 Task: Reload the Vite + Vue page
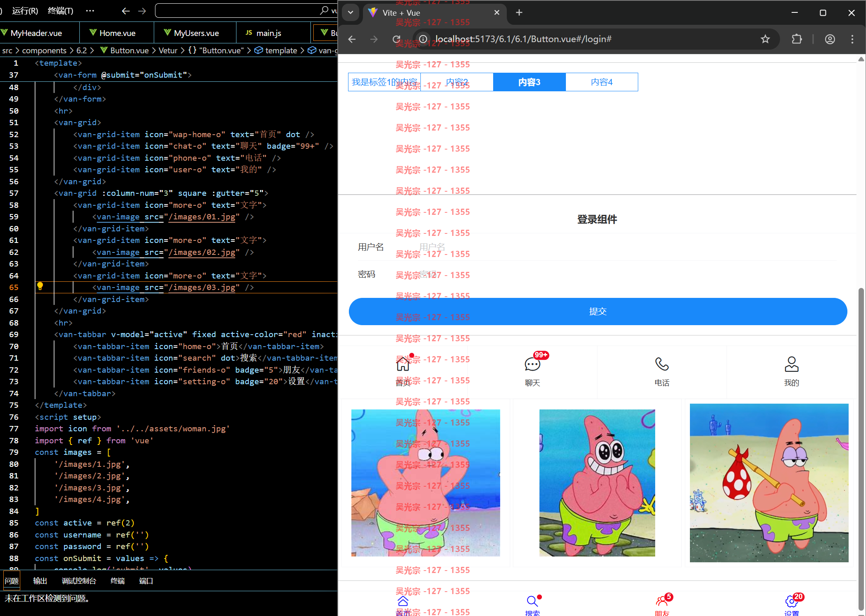point(396,39)
